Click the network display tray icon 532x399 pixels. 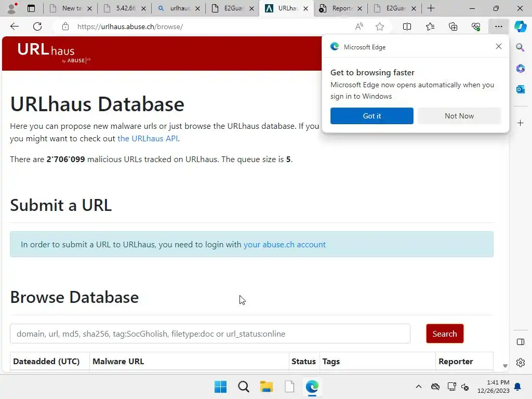451,387
